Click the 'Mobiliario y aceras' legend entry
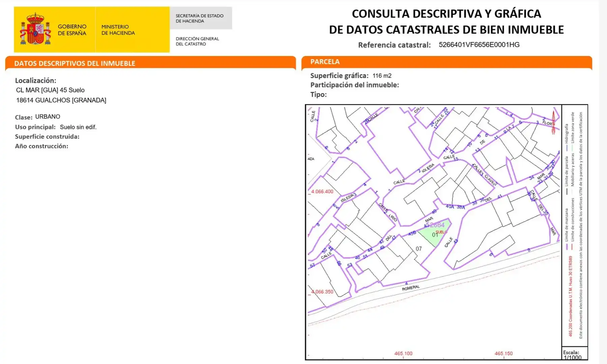Image resolution: width=607 pixels, height=364 pixels. [x=573, y=173]
